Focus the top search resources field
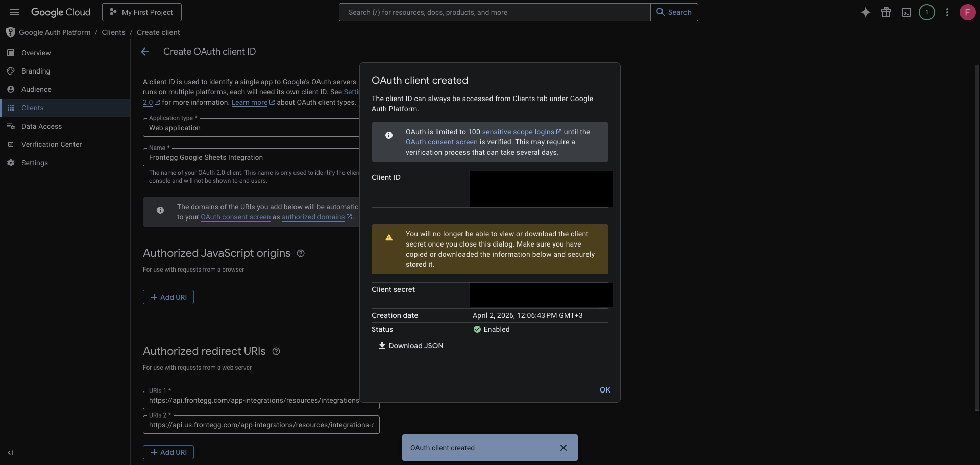This screenshot has width=980, height=465. pyautogui.click(x=495, y=12)
